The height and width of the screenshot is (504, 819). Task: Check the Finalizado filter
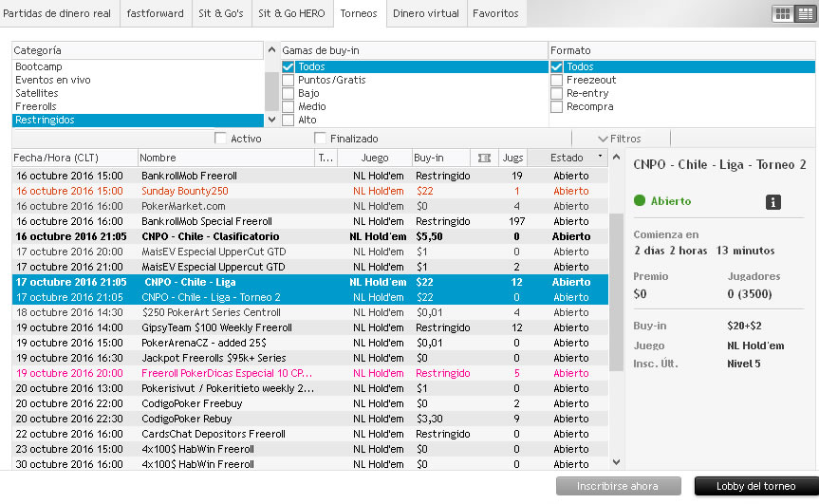[x=320, y=139]
